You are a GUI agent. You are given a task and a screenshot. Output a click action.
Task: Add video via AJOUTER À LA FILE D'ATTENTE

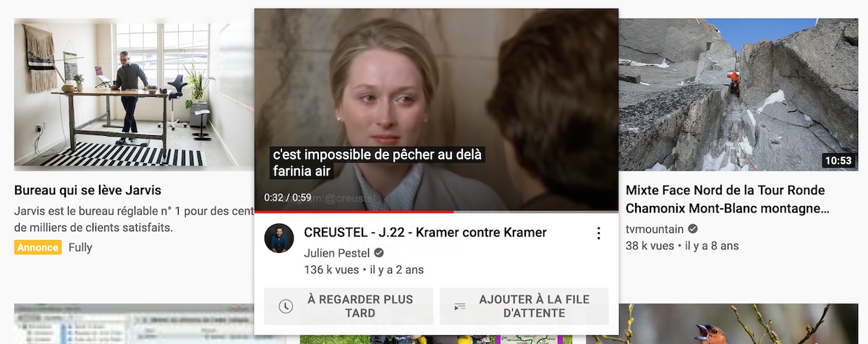(x=524, y=306)
